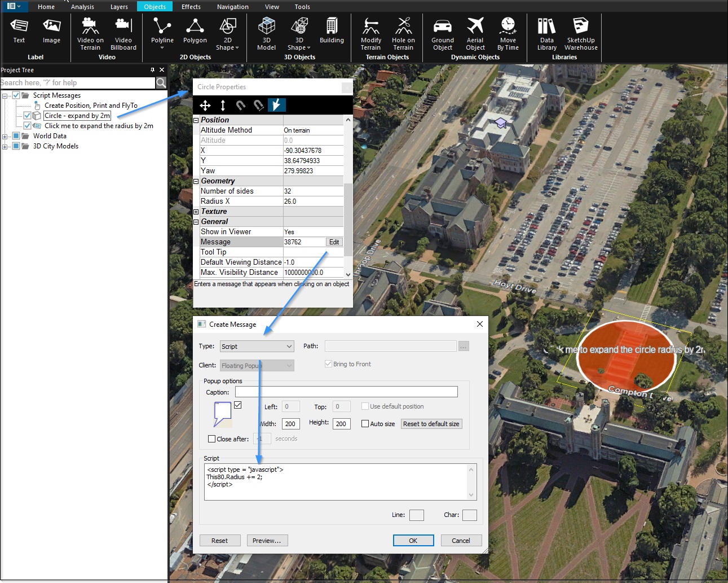Click Edit button in the Message row
This screenshot has height=583, width=728.
click(334, 242)
